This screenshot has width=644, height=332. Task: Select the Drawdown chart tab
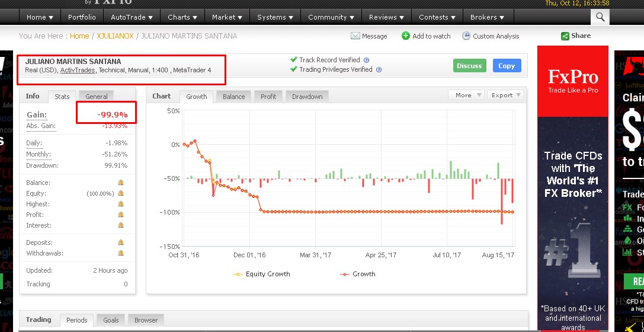pyautogui.click(x=307, y=97)
